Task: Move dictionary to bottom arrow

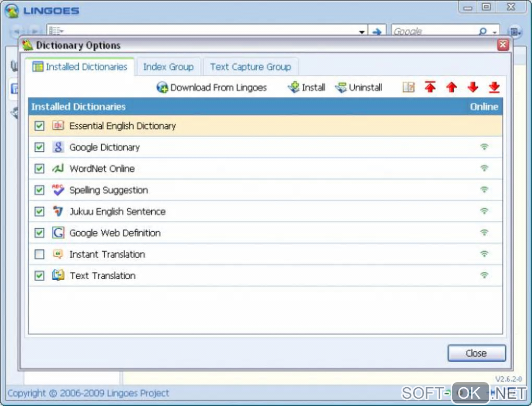Action: pyautogui.click(x=494, y=88)
